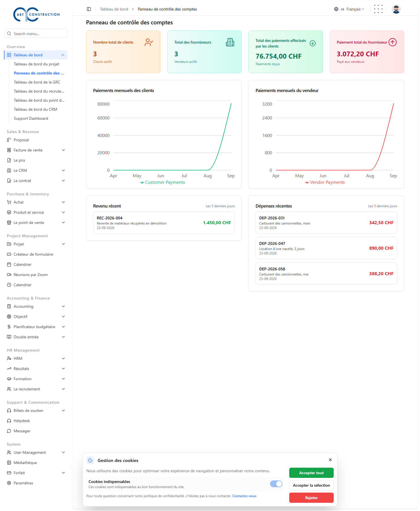Open Tableau de bord du projet

pyautogui.click(x=37, y=64)
